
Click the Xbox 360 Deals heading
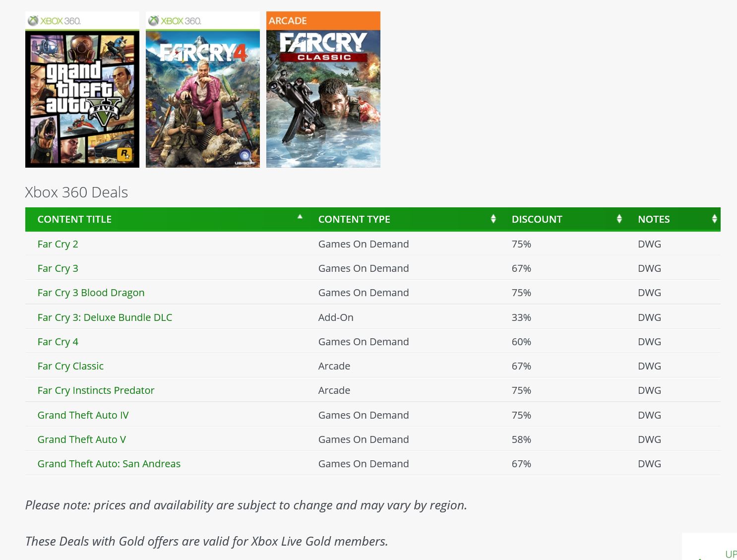(x=76, y=192)
